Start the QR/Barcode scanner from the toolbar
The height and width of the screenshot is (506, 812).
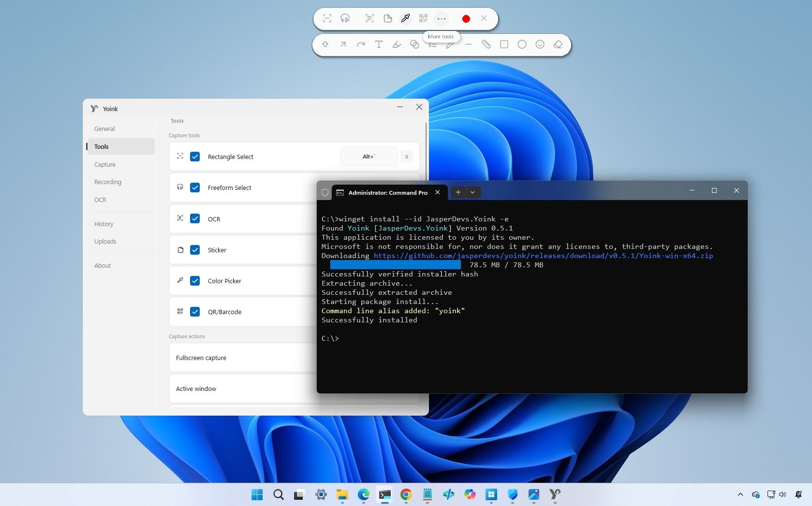[423, 18]
